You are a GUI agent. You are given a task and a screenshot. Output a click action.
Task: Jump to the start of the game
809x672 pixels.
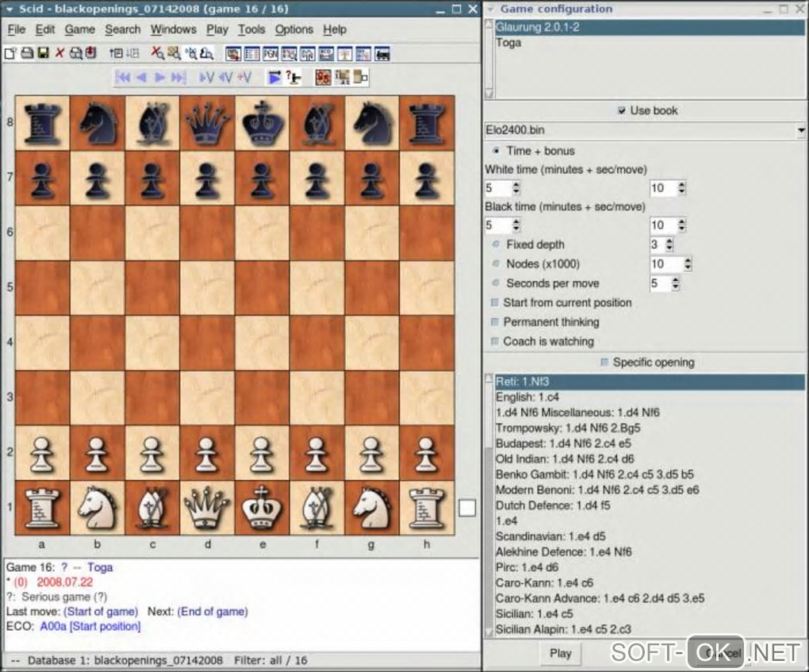[x=123, y=78]
